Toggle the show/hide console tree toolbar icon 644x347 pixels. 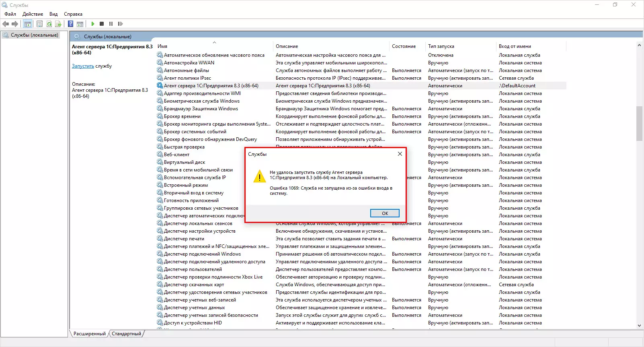coord(27,24)
